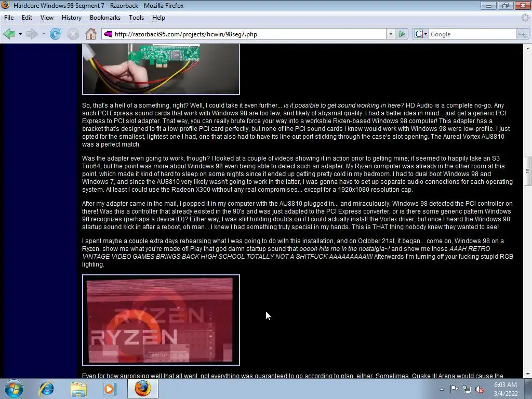
Task: Click inside the Google search box
Action: tap(472, 34)
